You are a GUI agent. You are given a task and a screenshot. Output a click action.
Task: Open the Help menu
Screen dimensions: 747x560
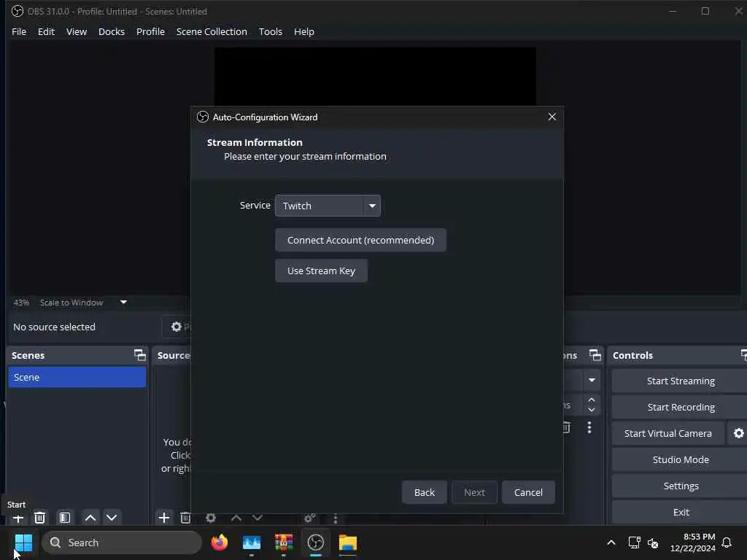[304, 31]
